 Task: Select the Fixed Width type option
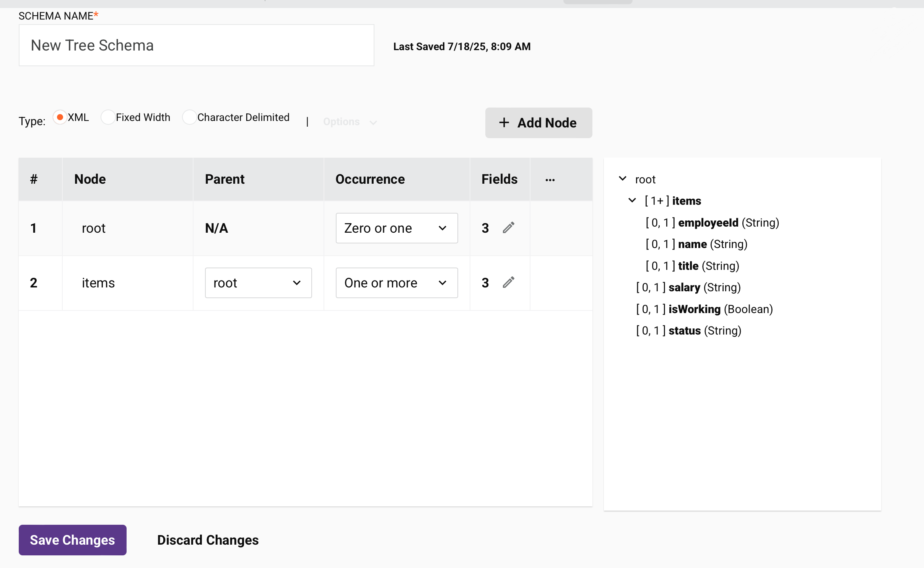click(108, 117)
